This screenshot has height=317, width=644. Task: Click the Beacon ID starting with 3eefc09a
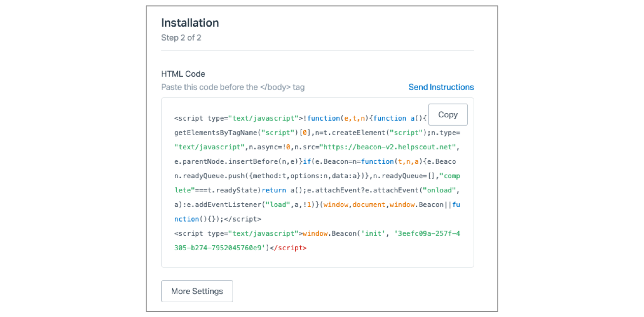coord(428,233)
